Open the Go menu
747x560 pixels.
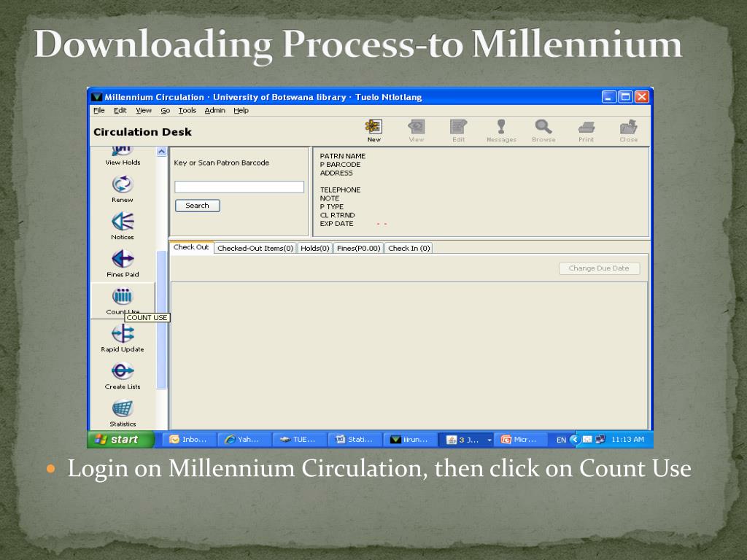tap(166, 111)
